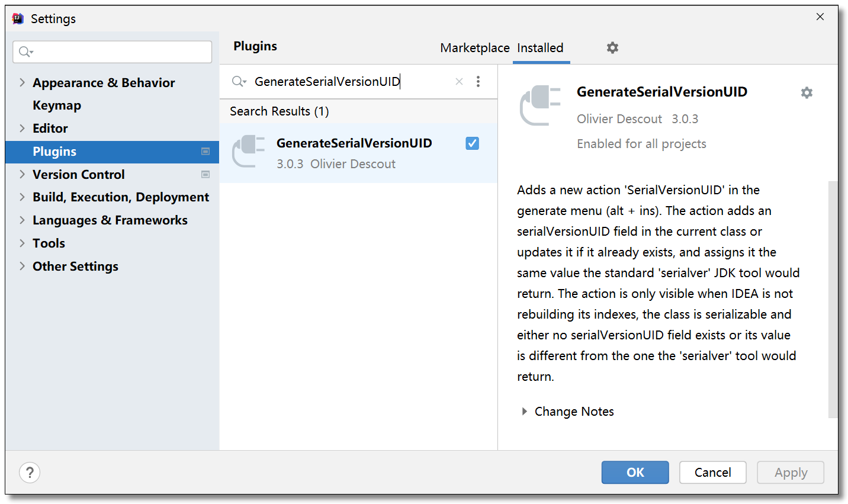This screenshot has width=848, height=504.
Task: Click 'Enabled for all projects' text
Action: [641, 144]
